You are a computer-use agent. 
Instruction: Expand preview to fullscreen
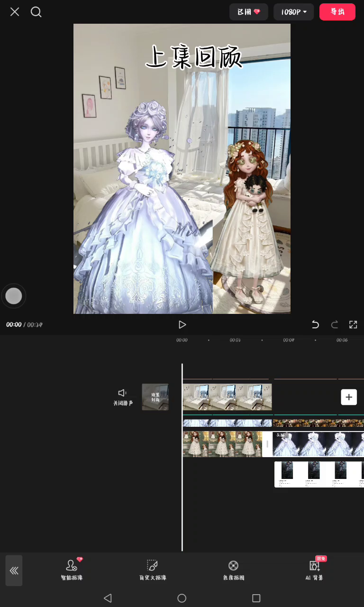click(x=353, y=324)
